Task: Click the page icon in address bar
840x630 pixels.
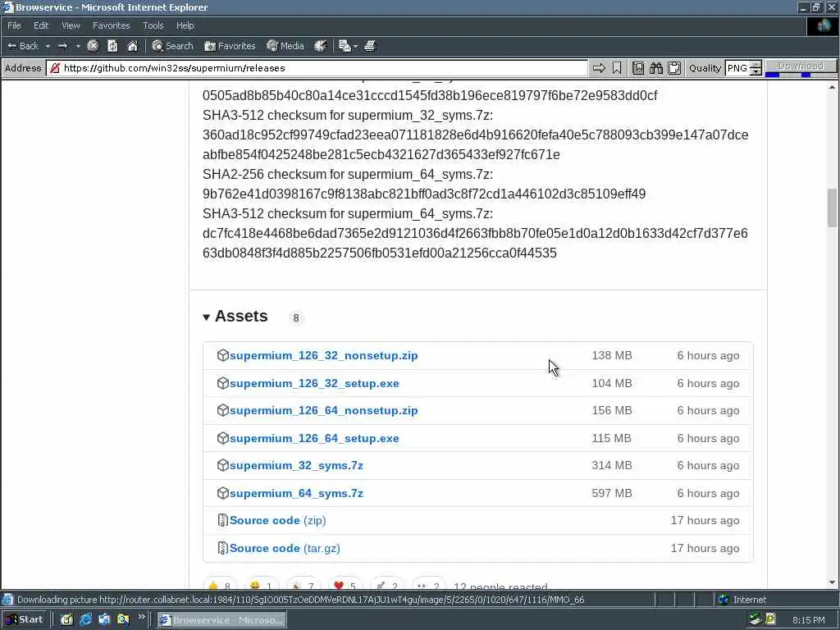Action: tap(55, 68)
